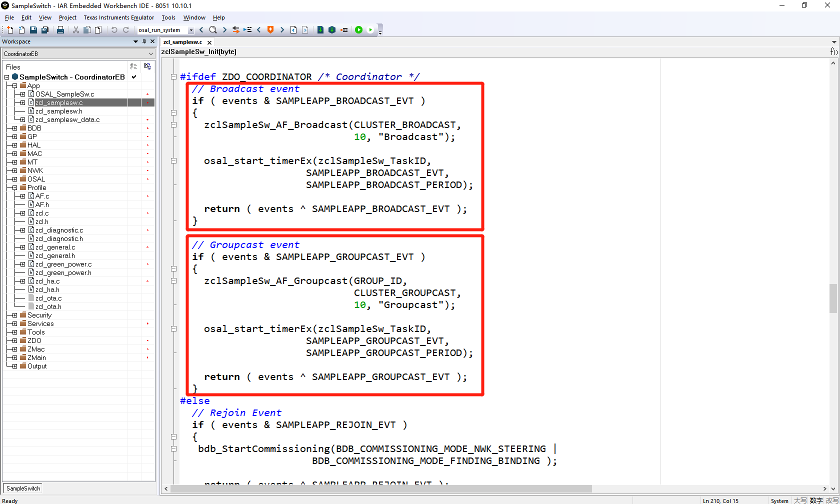The image size is (840, 504).
Task: Collapse the SampleSwitch - CoordinatorEB project node
Action: click(x=7, y=77)
